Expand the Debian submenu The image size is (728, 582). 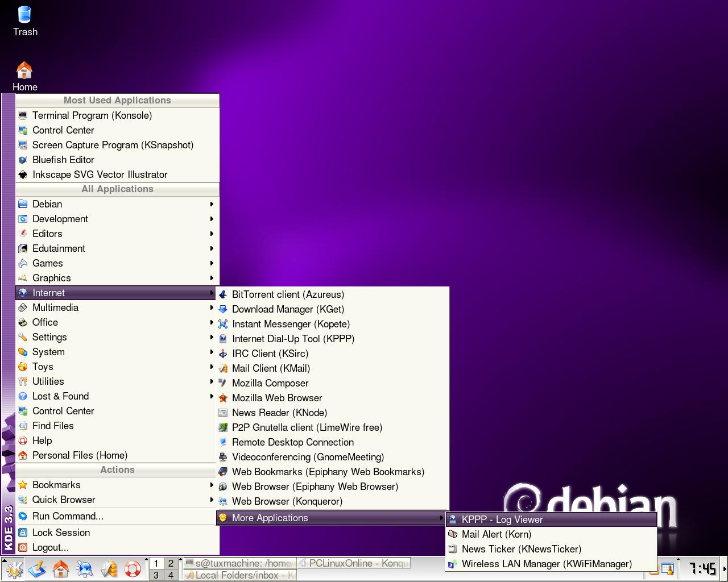(x=117, y=204)
